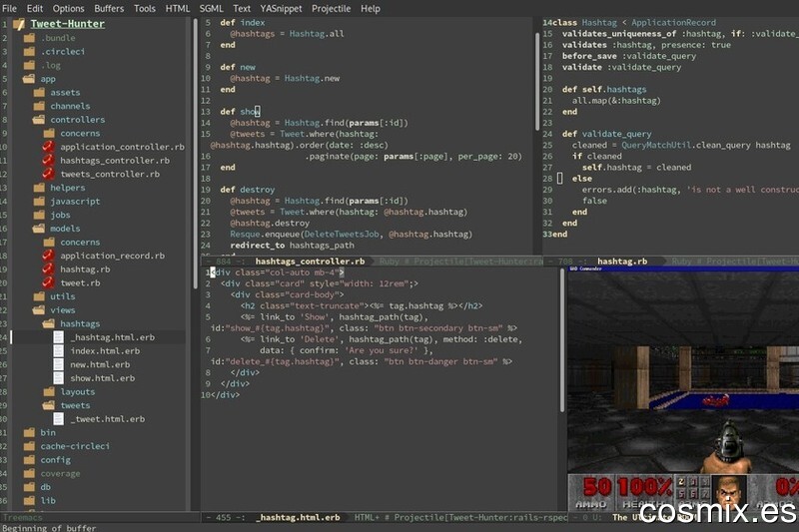Open the File menu
Image resolution: width=799 pixels, height=532 pixels.
9,9
